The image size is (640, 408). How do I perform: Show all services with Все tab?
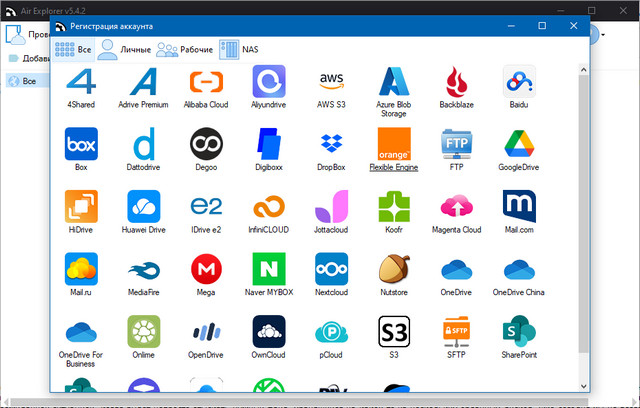click(x=73, y=49)
